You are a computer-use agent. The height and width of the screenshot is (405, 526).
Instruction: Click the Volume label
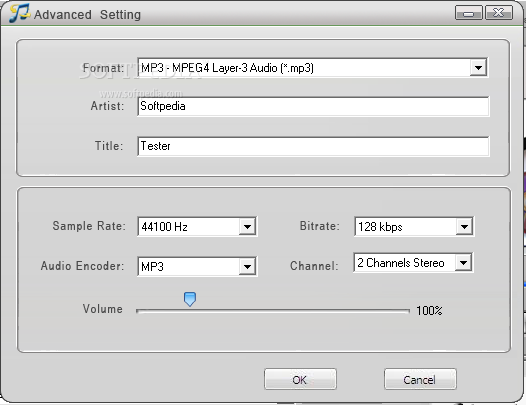point(103,309)
